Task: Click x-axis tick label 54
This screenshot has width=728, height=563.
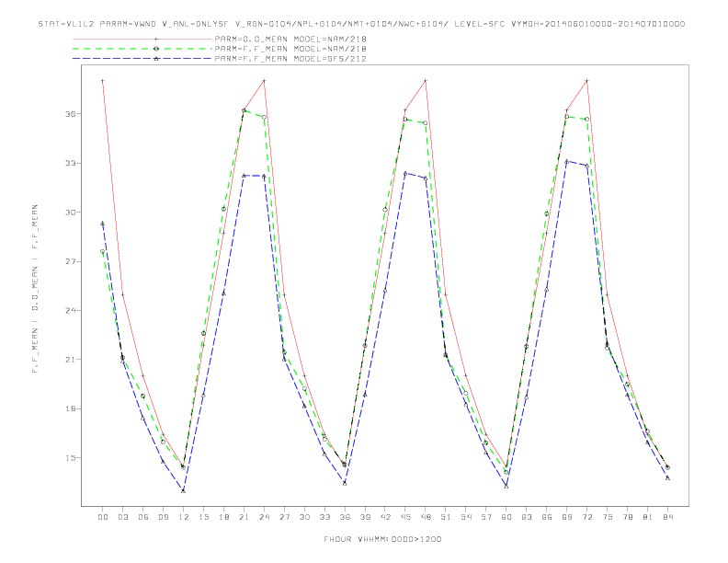Action: tap(466, 517)
